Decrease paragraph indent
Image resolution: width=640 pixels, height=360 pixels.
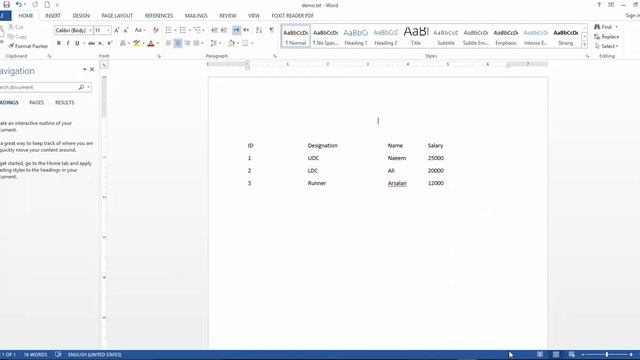pyautogui.click(x=214, y=30)
